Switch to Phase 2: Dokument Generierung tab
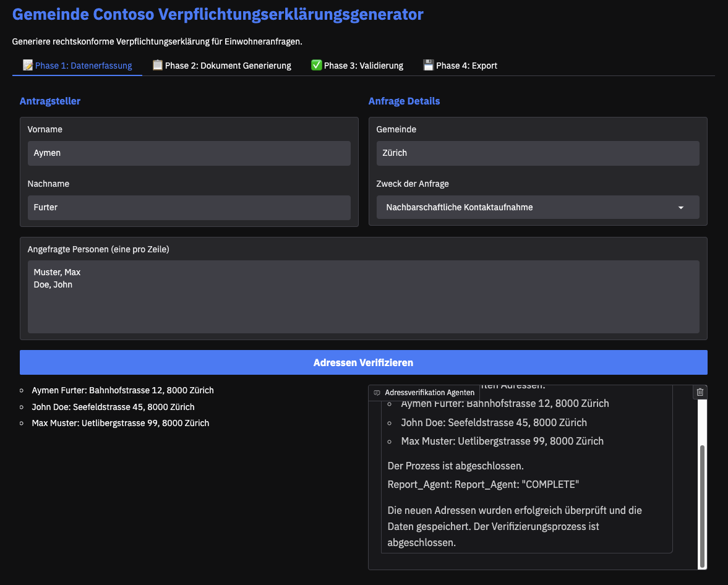This screenshot has height=585, width=728. tap(222, 66)
